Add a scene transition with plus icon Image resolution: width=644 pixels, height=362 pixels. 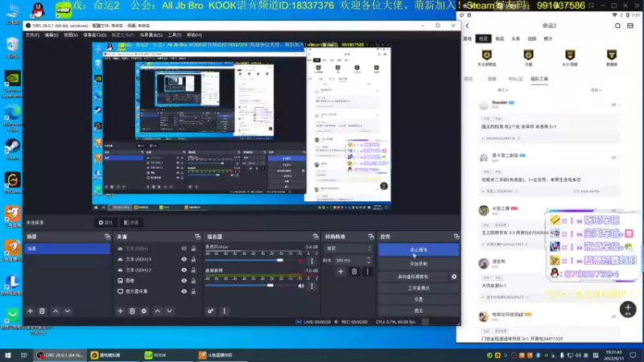[x=341, y=271]
